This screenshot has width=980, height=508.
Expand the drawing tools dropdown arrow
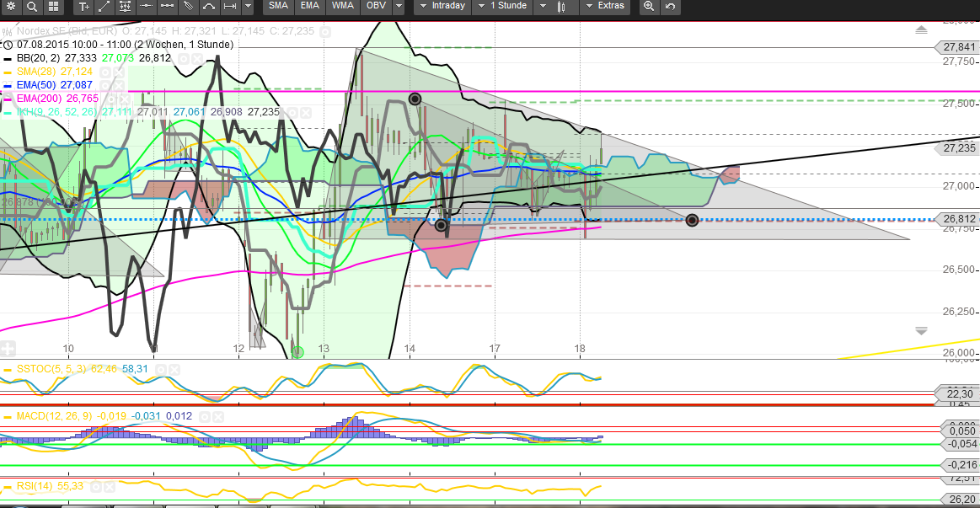tap(248, 6)
